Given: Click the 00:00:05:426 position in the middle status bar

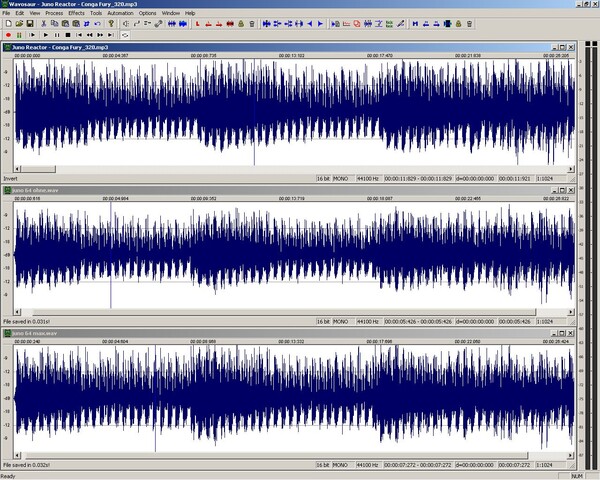Looking at the screenshot, I should click(514, 322).
